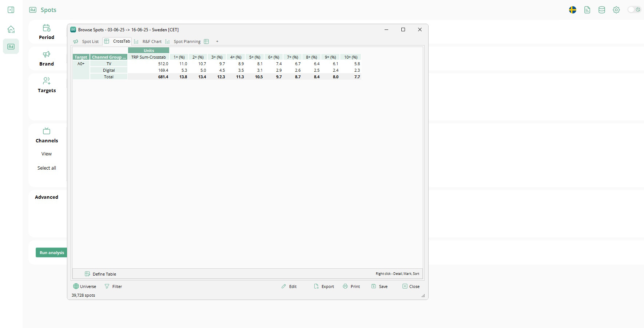This screenshot has width=644, height=328.
Task: Click the Sweden flag country selector
Action: coord(572,10)
